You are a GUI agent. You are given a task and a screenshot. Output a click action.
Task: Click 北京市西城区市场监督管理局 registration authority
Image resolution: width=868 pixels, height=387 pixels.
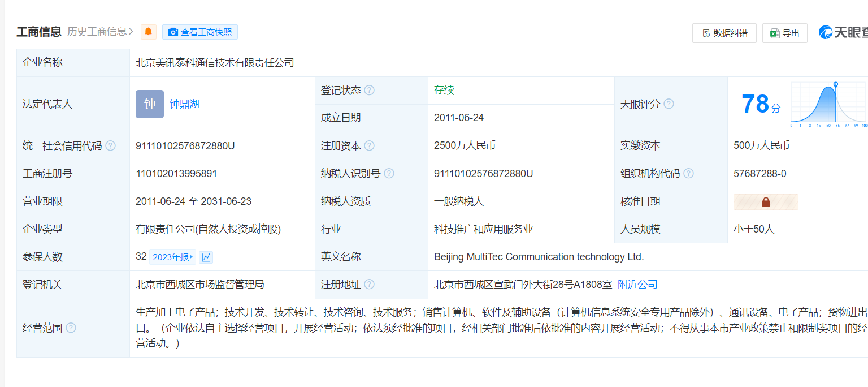200,285
